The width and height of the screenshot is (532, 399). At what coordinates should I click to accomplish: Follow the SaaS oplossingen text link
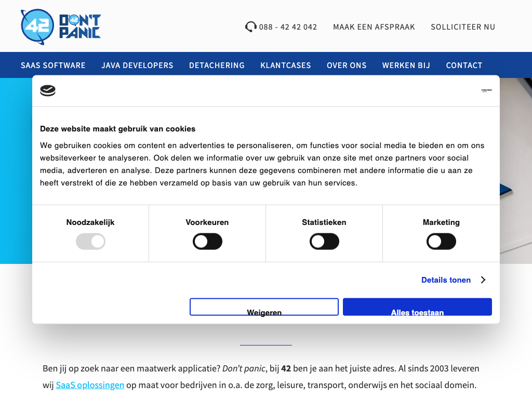point(90,385)
